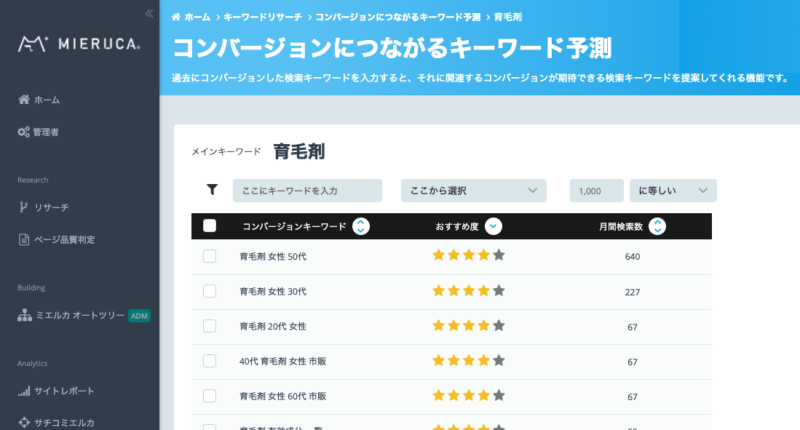Sort by おすすめ度 column arrow
This screenshot has width=800, height=430.
[493, 226]
